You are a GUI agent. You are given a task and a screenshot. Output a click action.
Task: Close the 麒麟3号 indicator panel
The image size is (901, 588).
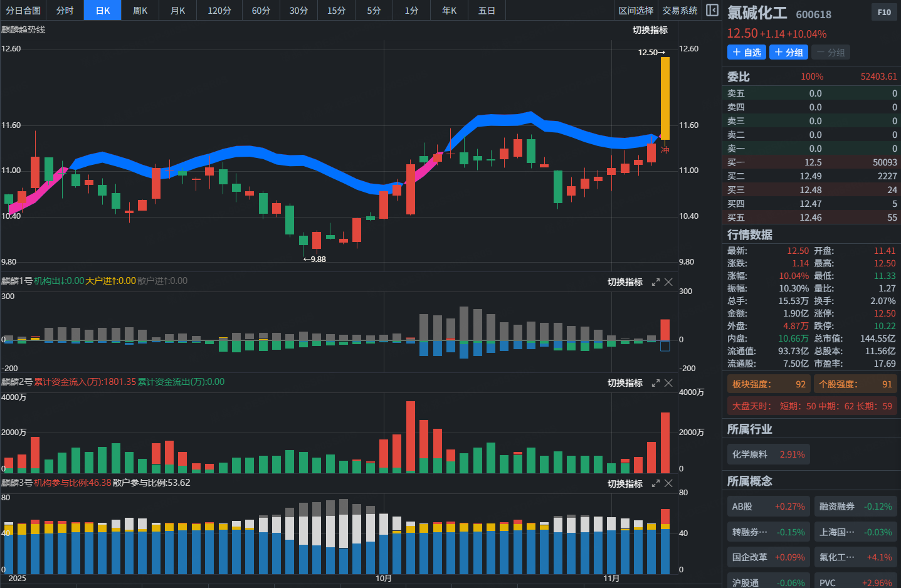click(x=668, y=484)
